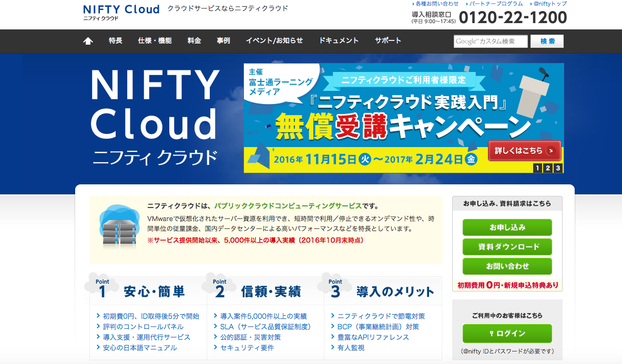The height and width of the screenshot is (364, 622).
Task: Open the 料金 menu item
Action: [x=194, y=41]
